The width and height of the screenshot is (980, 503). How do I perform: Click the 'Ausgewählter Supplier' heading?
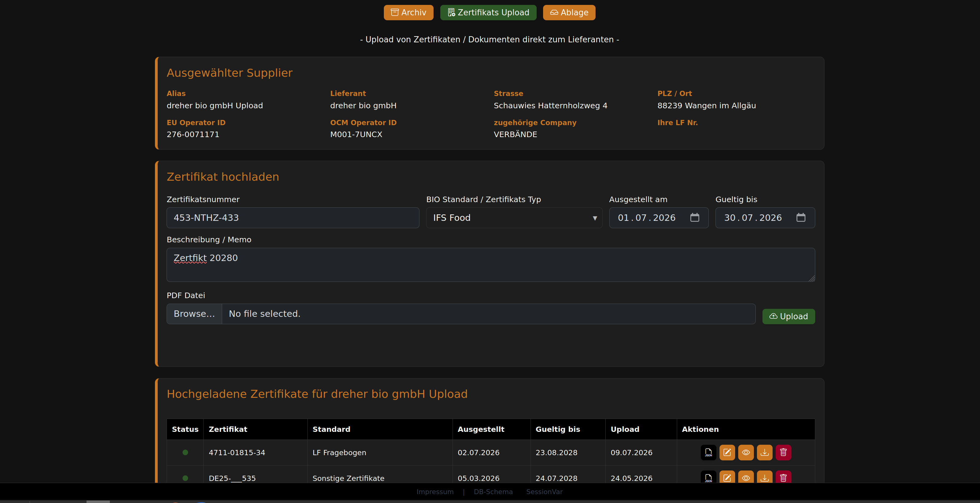pos(230,73)
